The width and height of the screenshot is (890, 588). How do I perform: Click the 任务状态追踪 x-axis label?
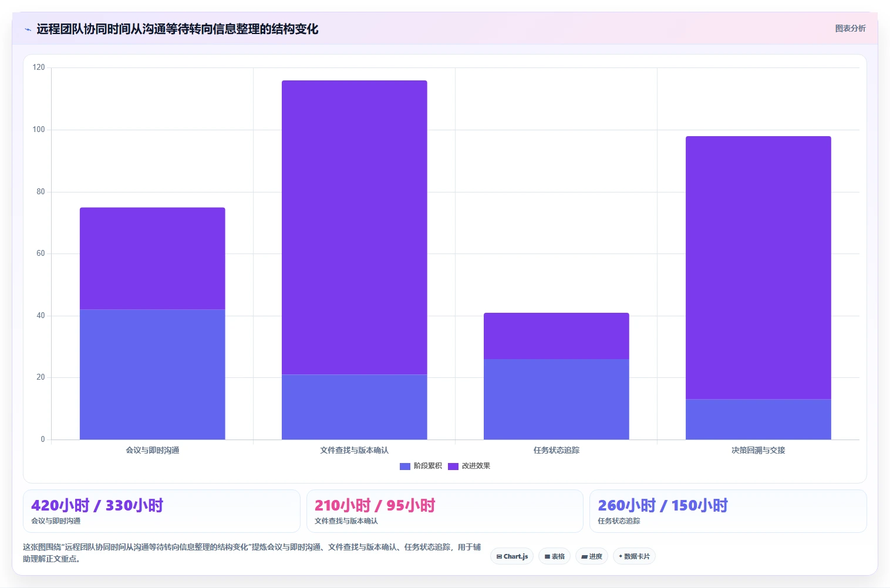557,451
